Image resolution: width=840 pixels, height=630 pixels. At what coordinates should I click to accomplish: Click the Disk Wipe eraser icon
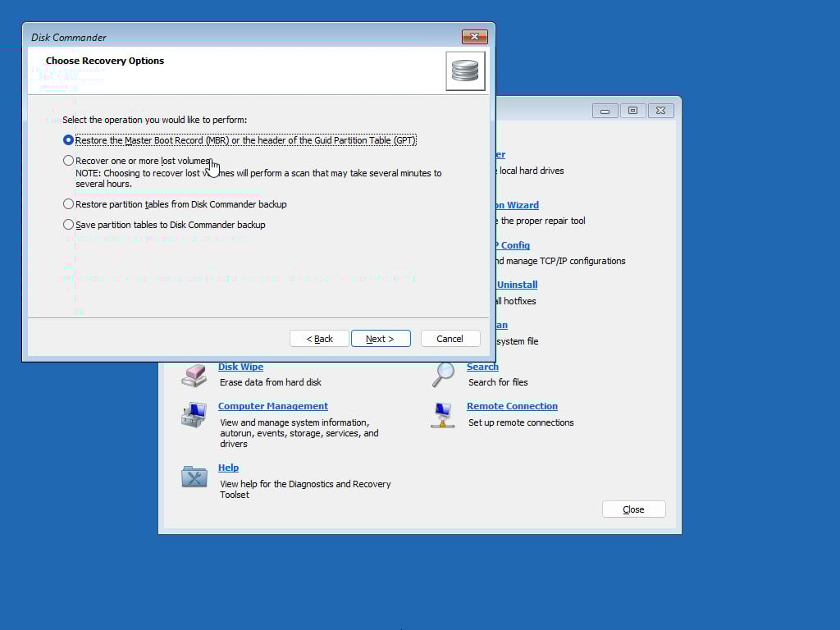coord(194,375)
